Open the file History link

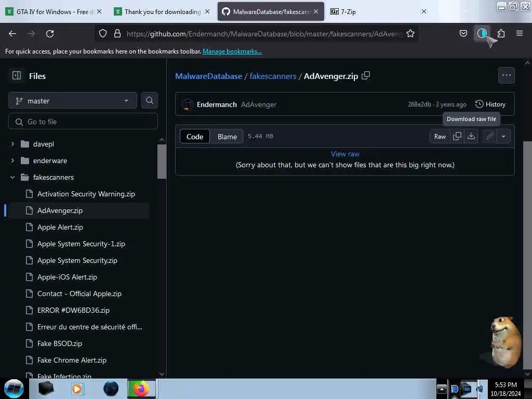(490, 104)
